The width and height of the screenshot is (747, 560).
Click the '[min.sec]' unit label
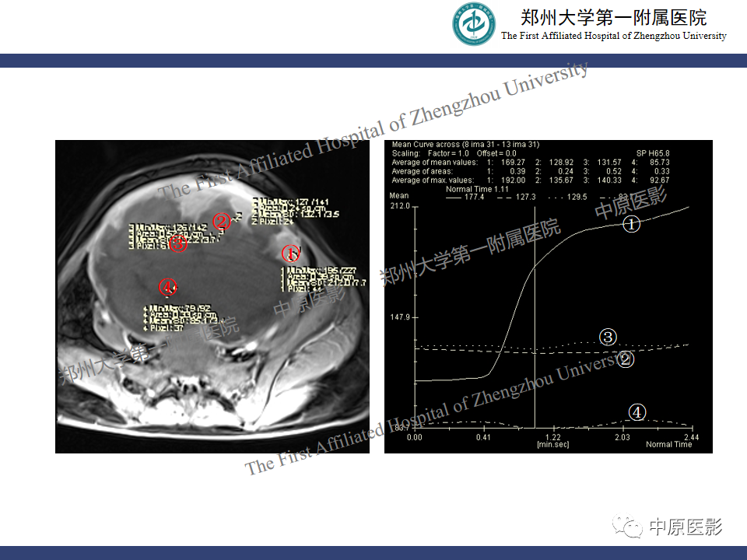pyautogui.click(x=553, y=445)
